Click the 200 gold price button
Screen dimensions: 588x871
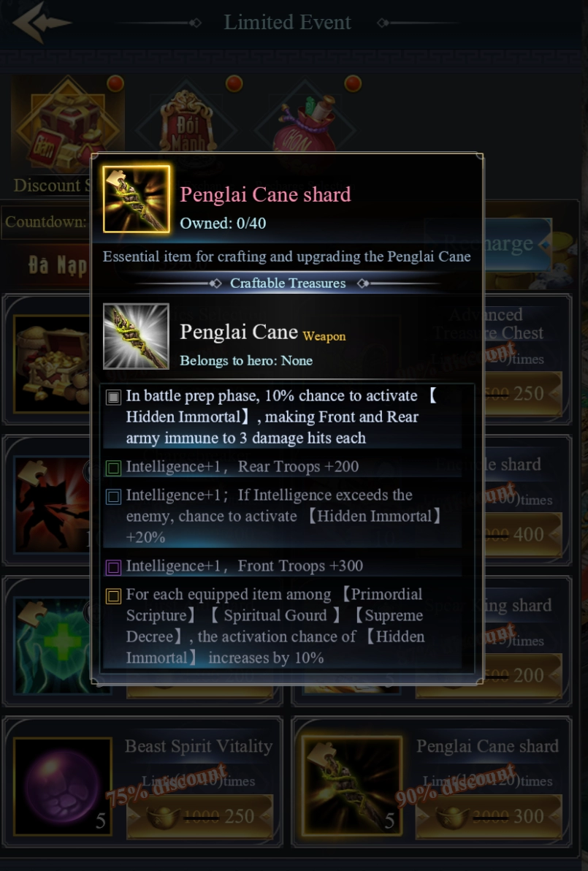[x=523, y=675]
